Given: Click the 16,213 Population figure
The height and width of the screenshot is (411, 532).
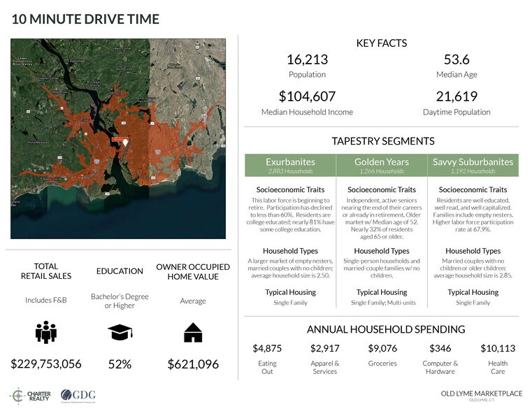Looking at the screenshot, I should coord(307,60).
